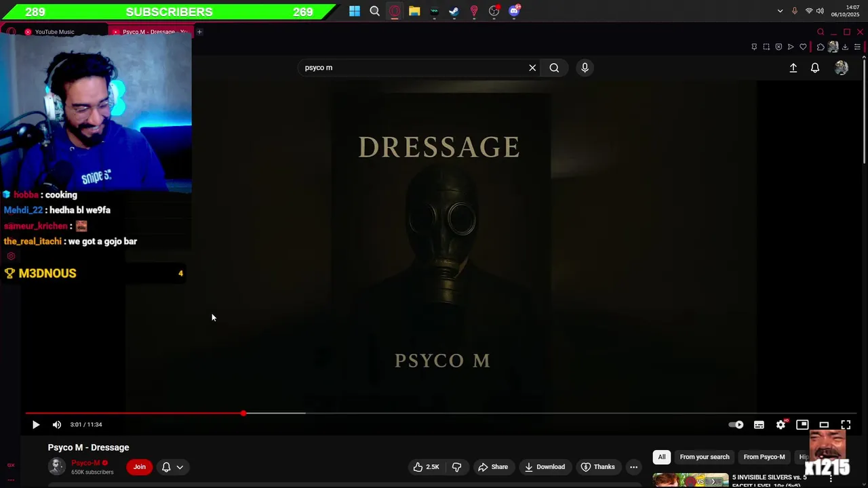Open the ad blocker shield icon
The height and width of the screenshot is (488, 868).
(778, 47)
